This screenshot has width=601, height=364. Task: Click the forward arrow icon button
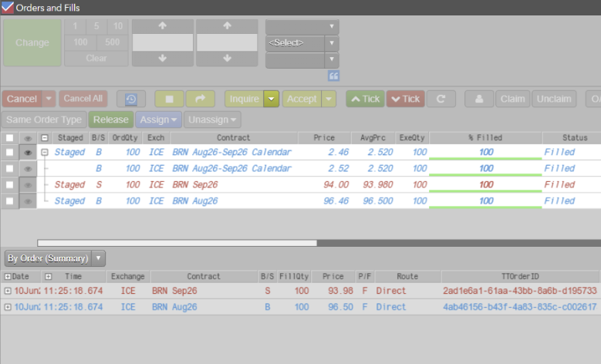pos(200,99)
